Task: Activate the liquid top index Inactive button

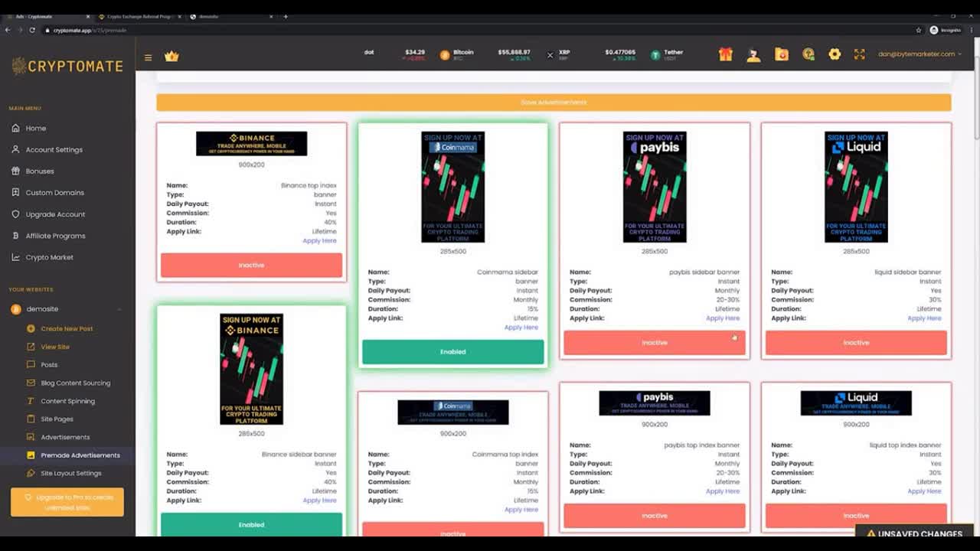Action: click(x=856, y=516)
